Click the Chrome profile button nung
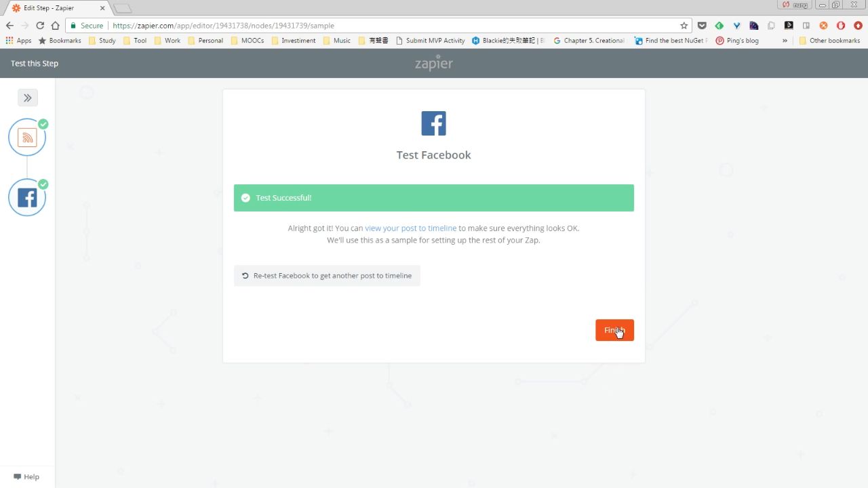Viewport: 868px width, 488px height. (795, 5)
